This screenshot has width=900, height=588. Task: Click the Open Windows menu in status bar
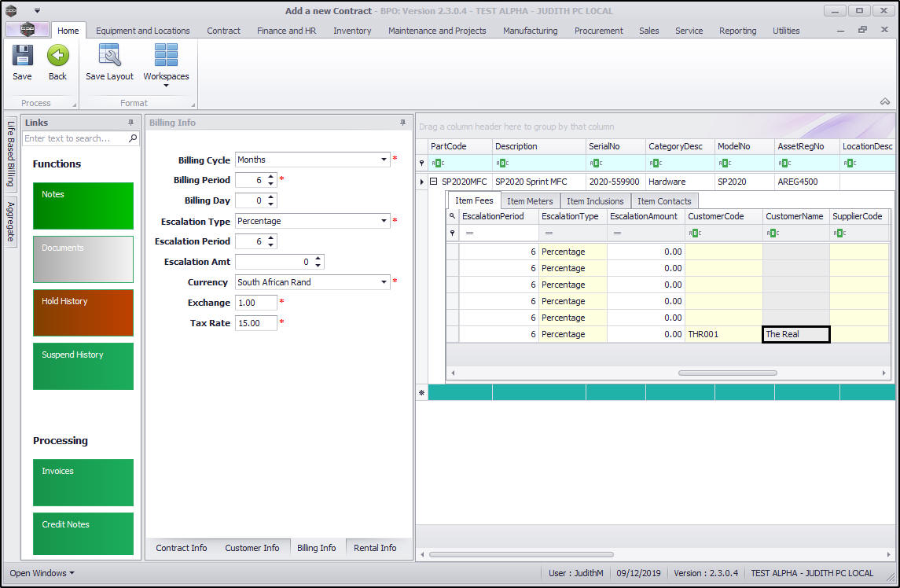[x=42, y=573]
